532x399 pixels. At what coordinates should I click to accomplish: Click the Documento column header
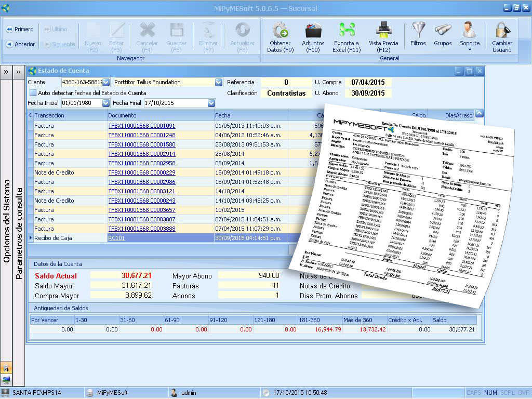[x=161, y=115]
